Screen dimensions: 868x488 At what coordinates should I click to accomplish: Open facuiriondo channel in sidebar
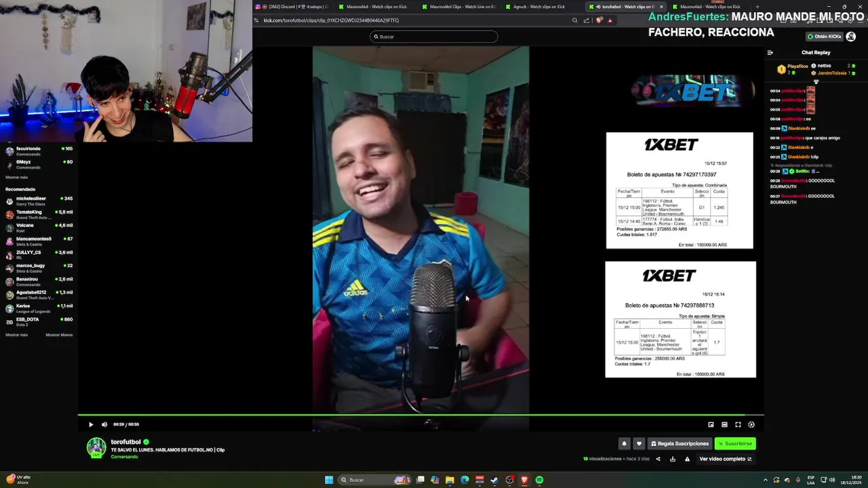(x=39, y=151)
